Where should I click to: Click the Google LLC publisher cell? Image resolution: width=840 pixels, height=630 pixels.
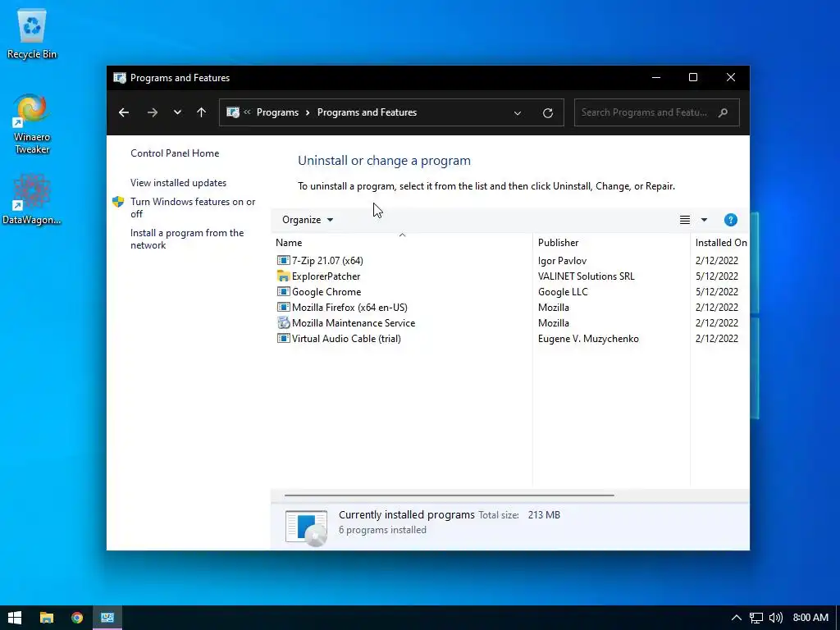pyautogui.click(x=563, y=292)
